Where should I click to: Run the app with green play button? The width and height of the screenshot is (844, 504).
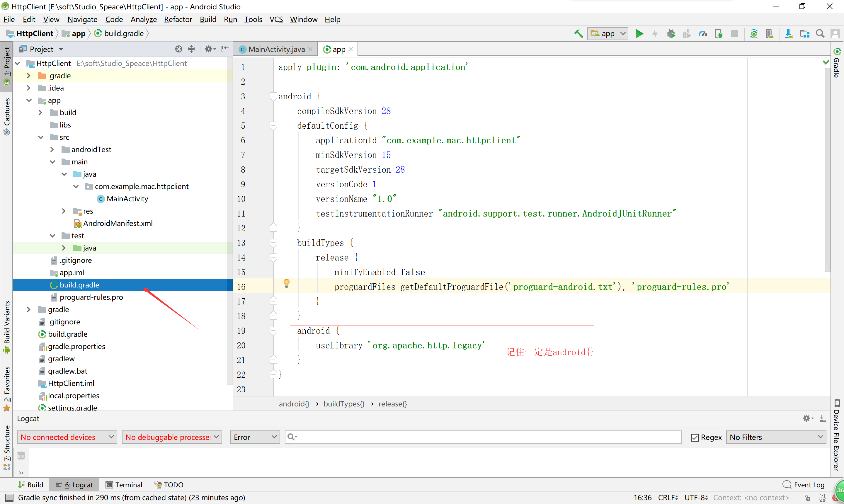[639, 34]
